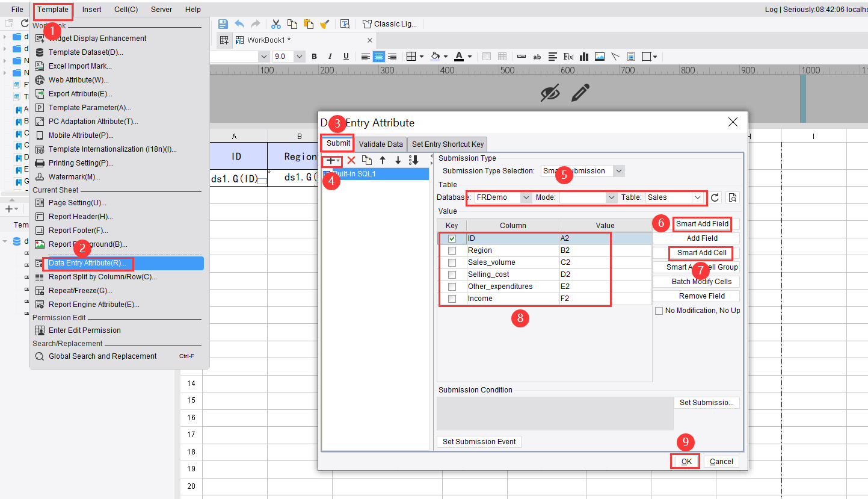
Task: Copy Built-in SQL1 using the duplicate icon
Action: coord(367,161)
